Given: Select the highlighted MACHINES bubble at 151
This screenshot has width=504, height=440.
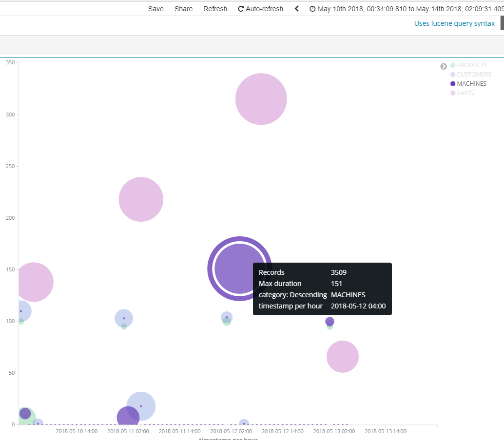Looking at the screenshot, I should 239,268.
